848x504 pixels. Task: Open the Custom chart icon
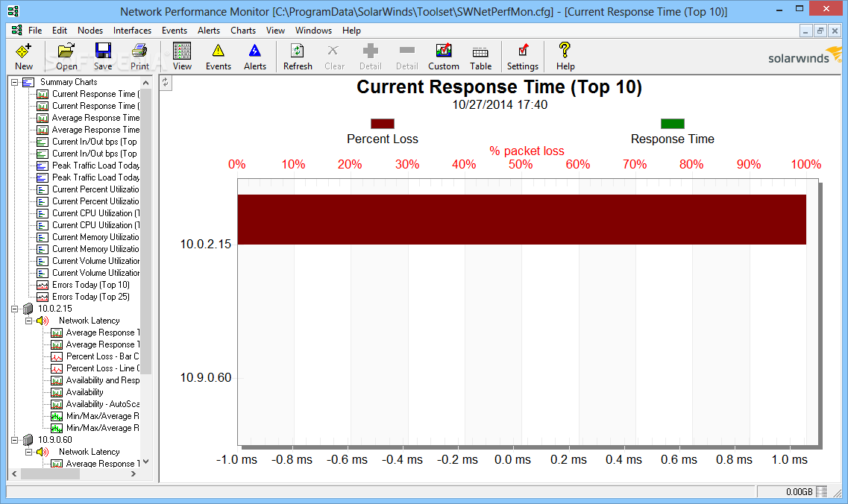click(x=444, y=51)
